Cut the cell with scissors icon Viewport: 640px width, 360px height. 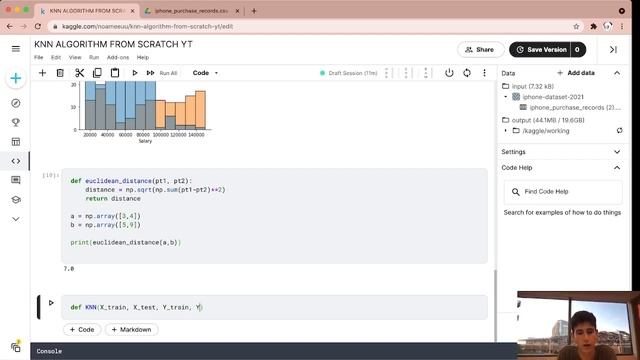(79, 73)
